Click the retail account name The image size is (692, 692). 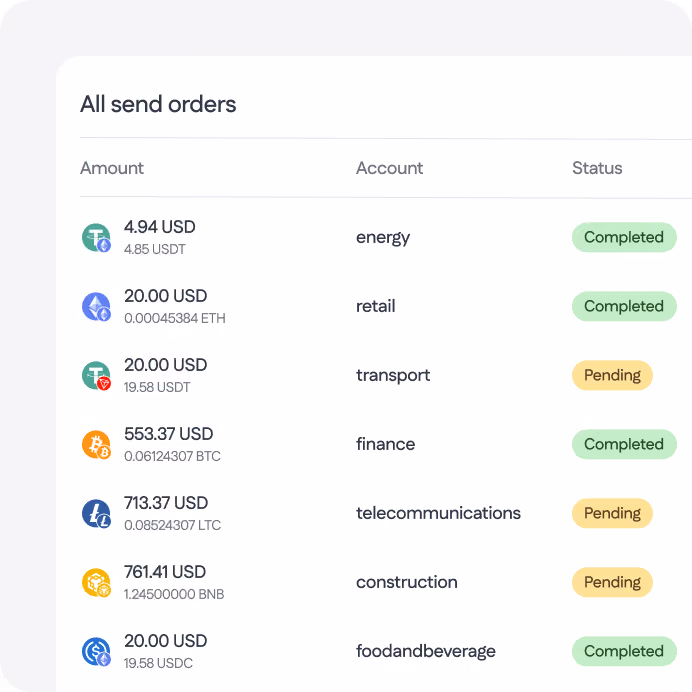pos(376,306)
